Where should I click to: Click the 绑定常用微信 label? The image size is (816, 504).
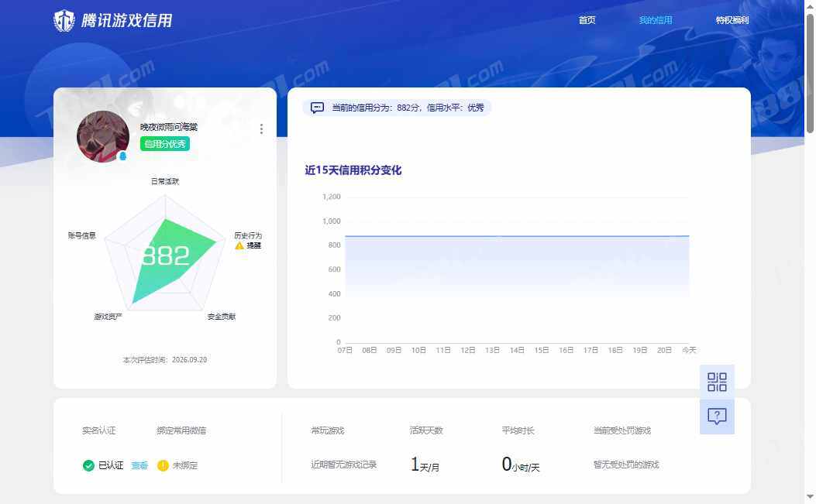pyautogui.click(x=181, y=430)
